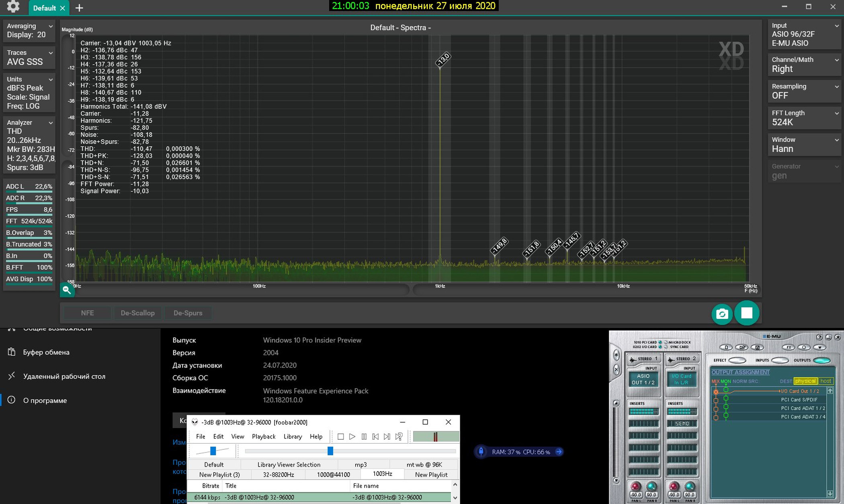The width and height of the screenshot is (844, 504).
Task: Stop the analyzer with the square button
Action: click(747, 313)
